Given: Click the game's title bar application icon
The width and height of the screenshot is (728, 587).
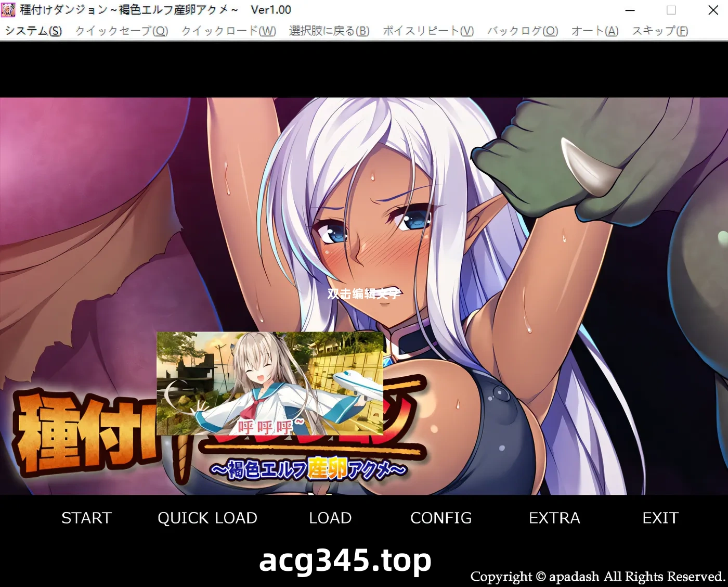Looking at the screenshot, I should (8, 9).
